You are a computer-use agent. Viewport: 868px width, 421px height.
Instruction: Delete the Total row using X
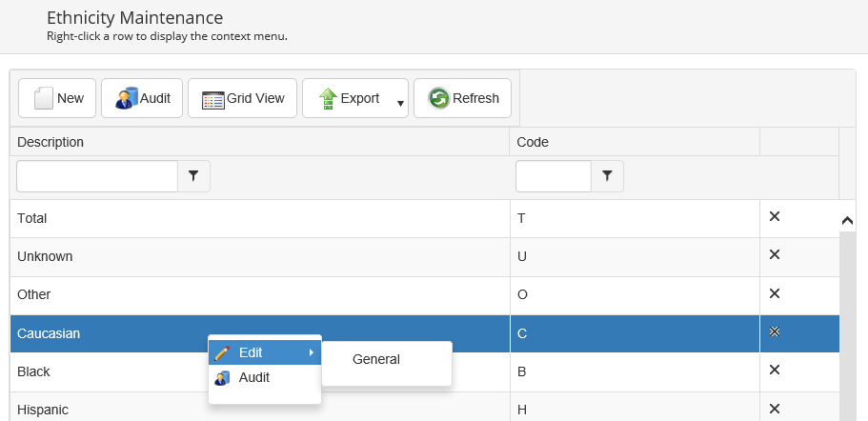(775, 217)
